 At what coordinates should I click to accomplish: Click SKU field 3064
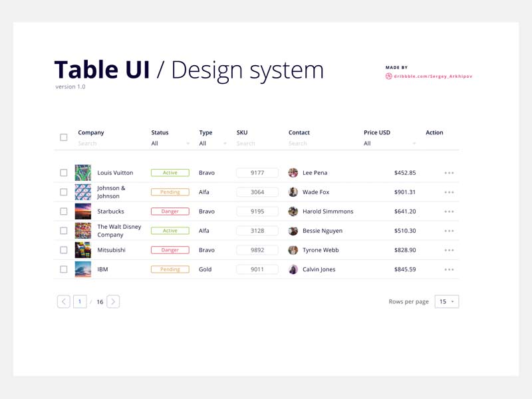click(257, 192)
